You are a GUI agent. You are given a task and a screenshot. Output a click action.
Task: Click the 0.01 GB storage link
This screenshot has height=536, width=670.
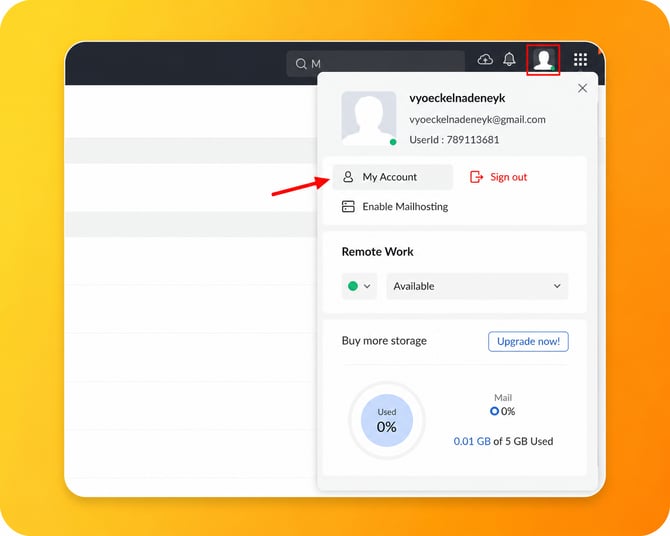tap(472, 441)
